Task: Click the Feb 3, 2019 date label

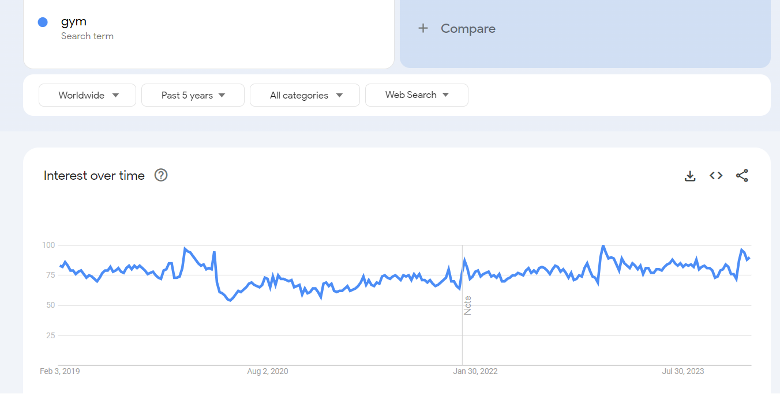Action: (60, 371)
